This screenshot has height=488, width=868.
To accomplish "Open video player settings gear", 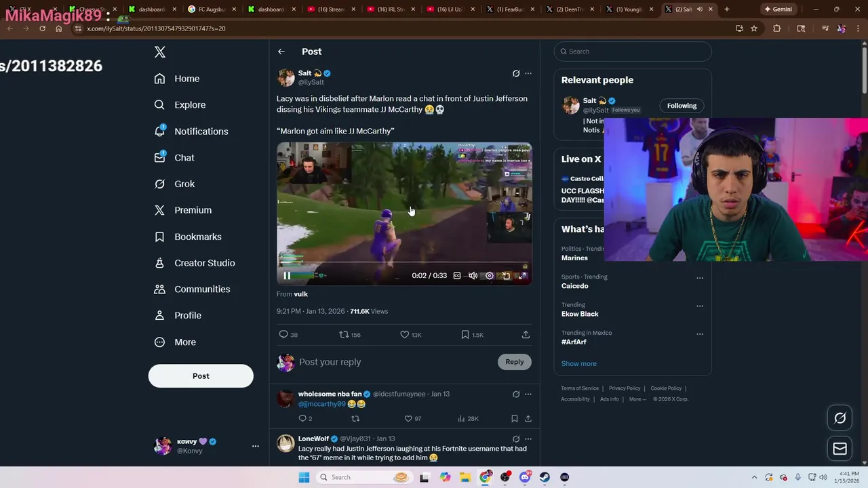I will click(x=490, y=276).
